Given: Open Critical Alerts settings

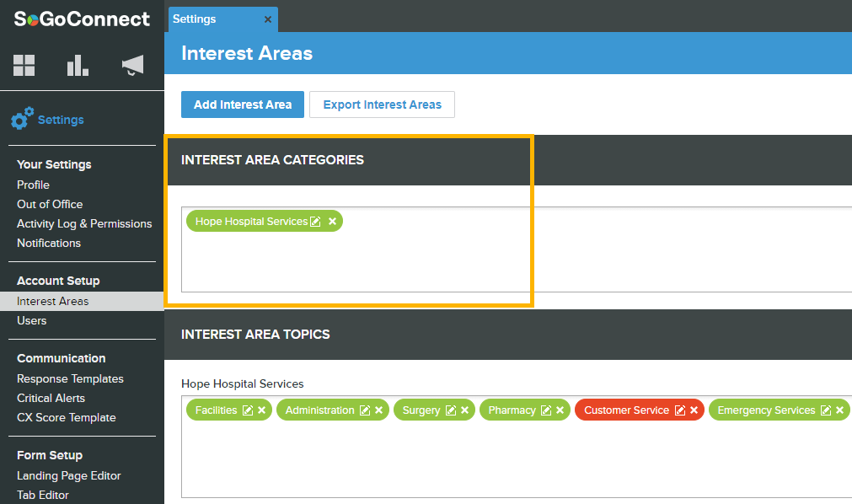Looking at the screenshot, I should pos(51,398).
